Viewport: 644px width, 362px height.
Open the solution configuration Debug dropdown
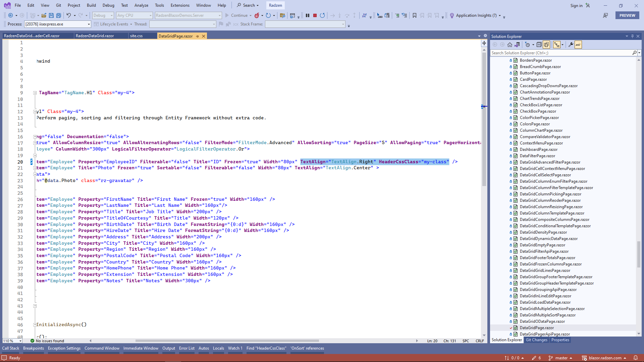coord(103,15)
